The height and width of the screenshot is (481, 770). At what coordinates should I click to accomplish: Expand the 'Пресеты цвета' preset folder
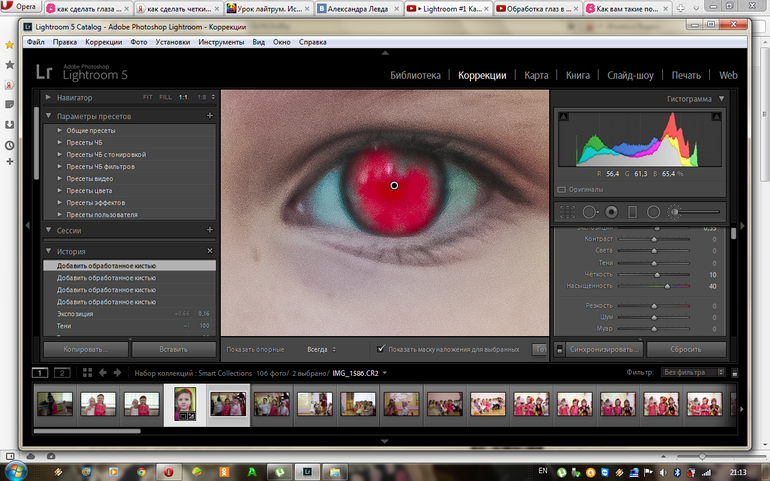[60, 190]
